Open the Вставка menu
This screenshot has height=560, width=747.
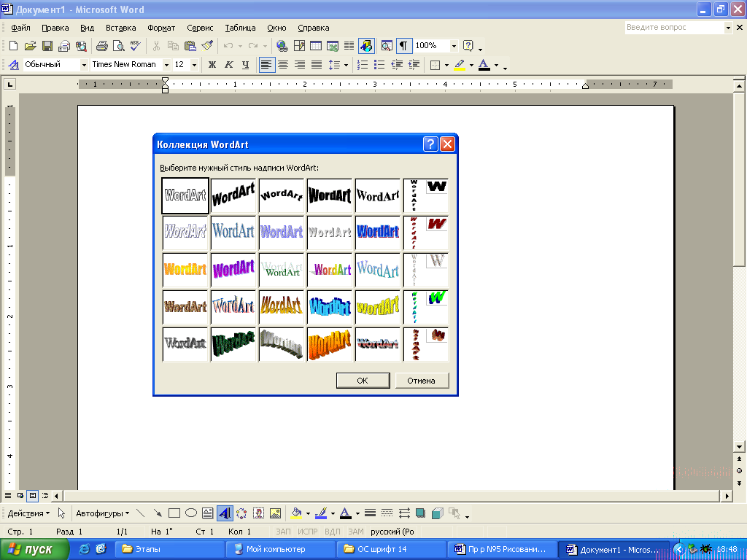[120, 28]
